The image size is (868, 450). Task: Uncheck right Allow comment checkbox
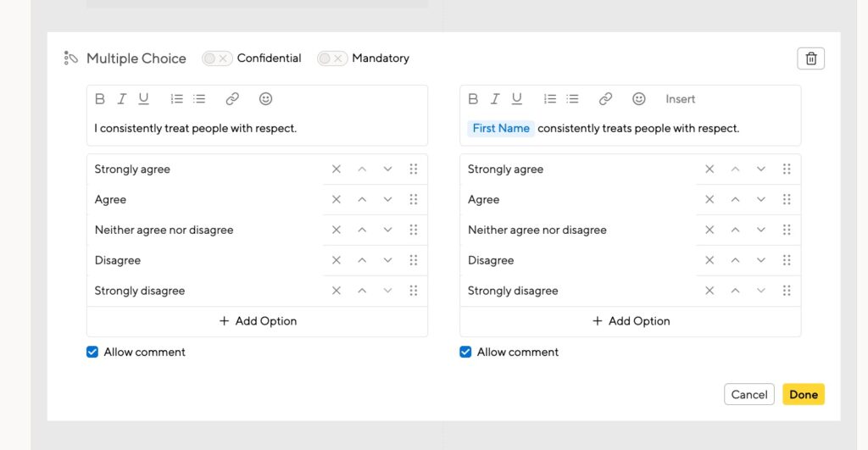[465, 352]
